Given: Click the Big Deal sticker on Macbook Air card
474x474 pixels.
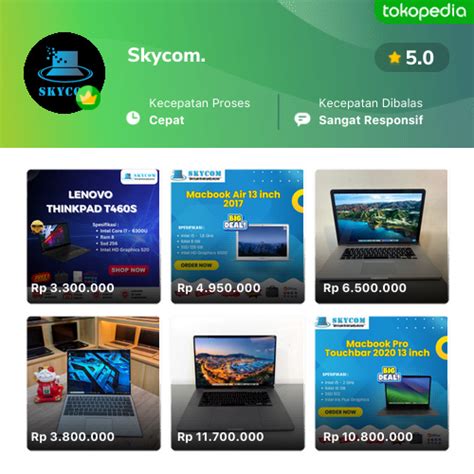Looking at the screenshot, I should click(x=235, y=222).
